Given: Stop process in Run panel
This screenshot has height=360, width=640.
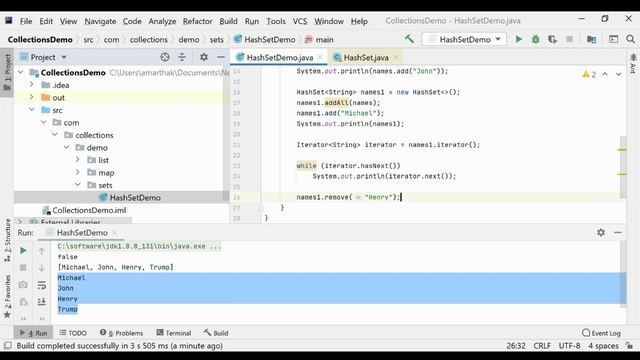Looking at the screenshot, I should [23, 267].
